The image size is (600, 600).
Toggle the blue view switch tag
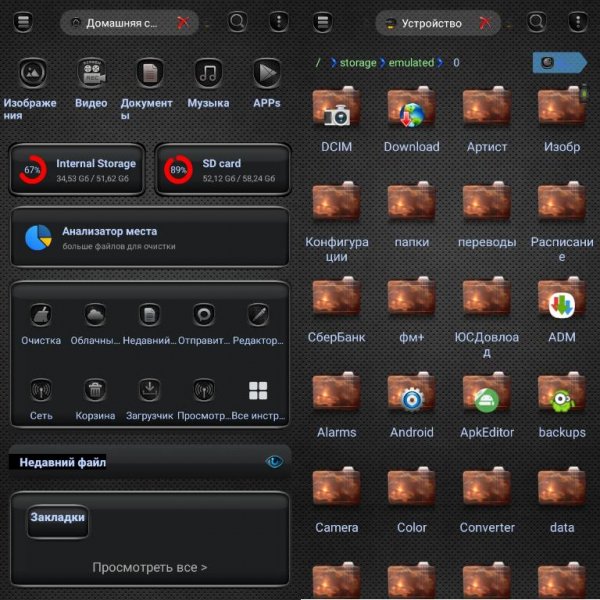(559, 62)
